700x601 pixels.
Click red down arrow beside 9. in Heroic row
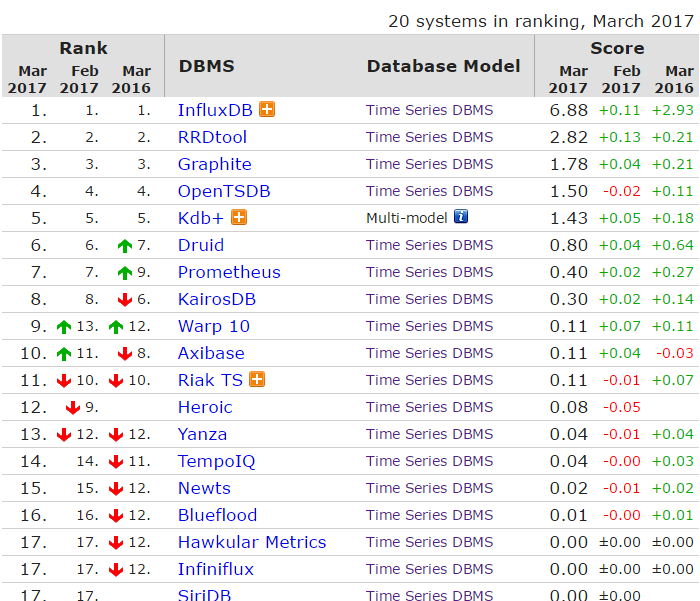click(x=73, y=408)
